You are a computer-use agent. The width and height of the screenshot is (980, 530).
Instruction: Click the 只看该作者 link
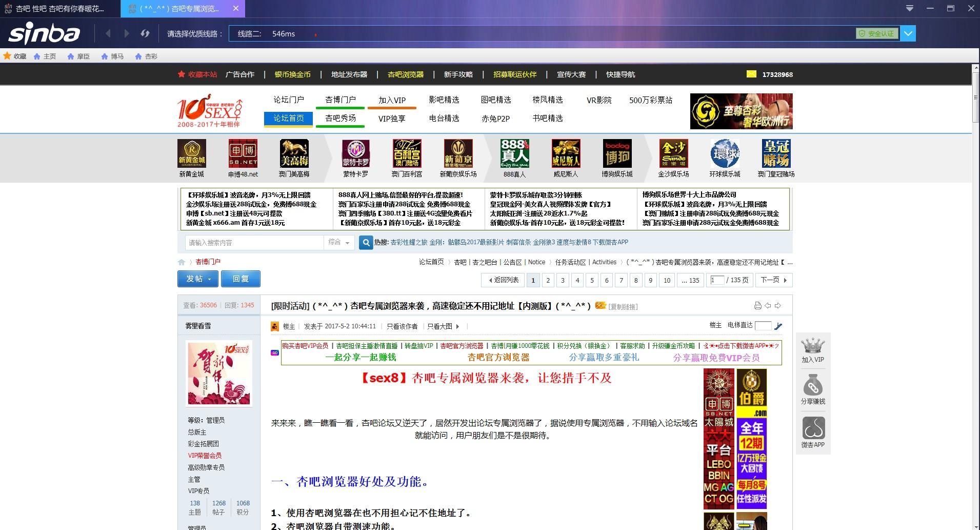coord(402,326)
